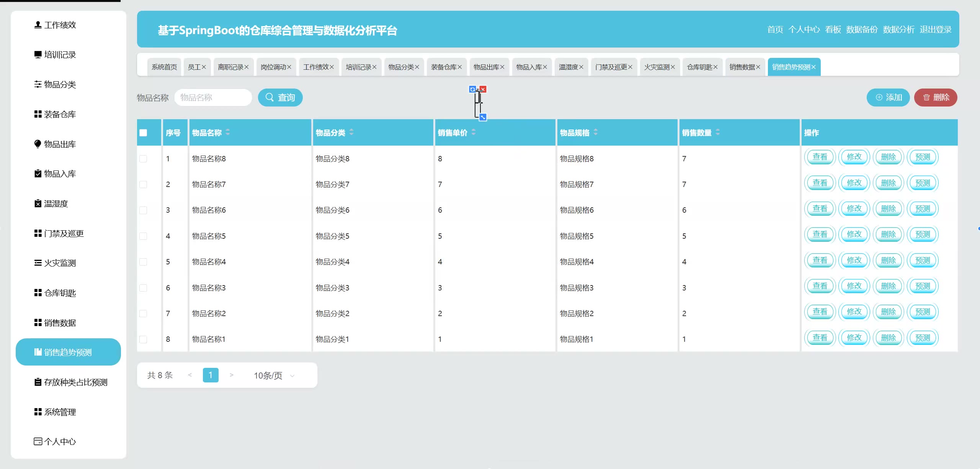Check the checkbox for row 物品名称8
980x469 pixels.
coord(143,159)
